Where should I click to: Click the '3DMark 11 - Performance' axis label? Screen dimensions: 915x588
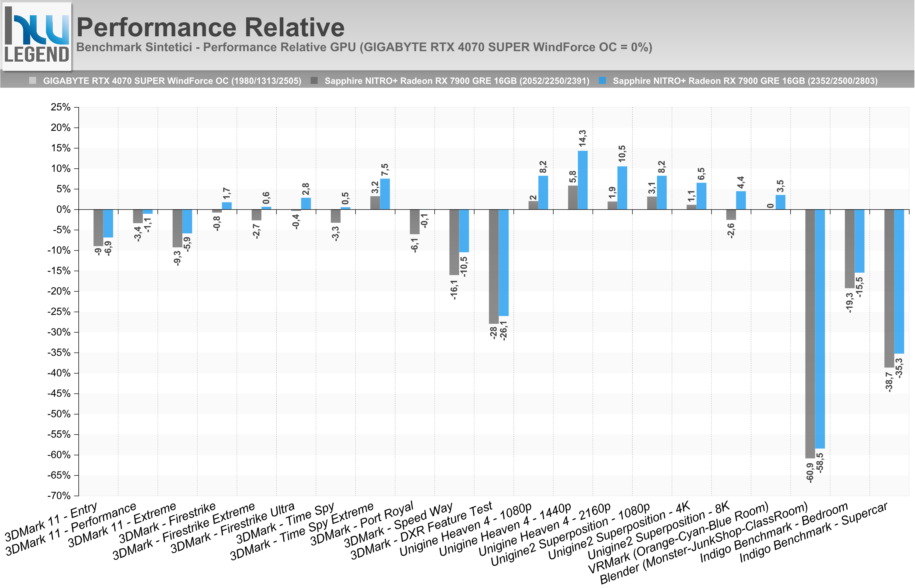(71, 529)
